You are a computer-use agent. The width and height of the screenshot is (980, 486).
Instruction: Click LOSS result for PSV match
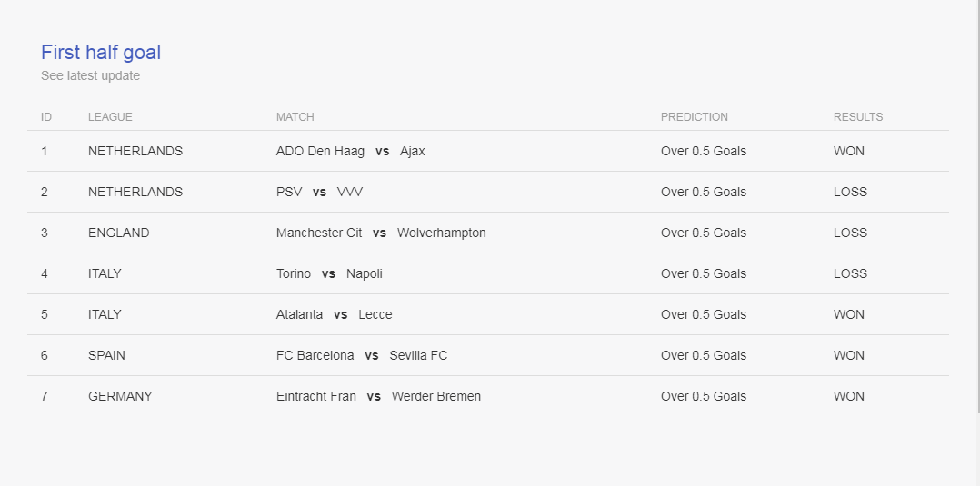pos(850,192)
